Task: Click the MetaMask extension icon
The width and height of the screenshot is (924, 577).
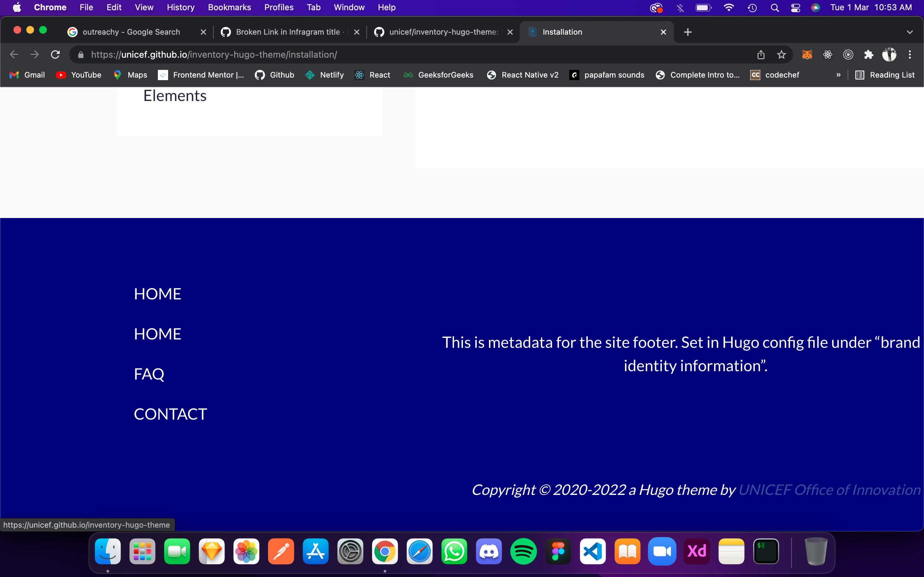Action: pyautogui.click(x=807, y=54)
